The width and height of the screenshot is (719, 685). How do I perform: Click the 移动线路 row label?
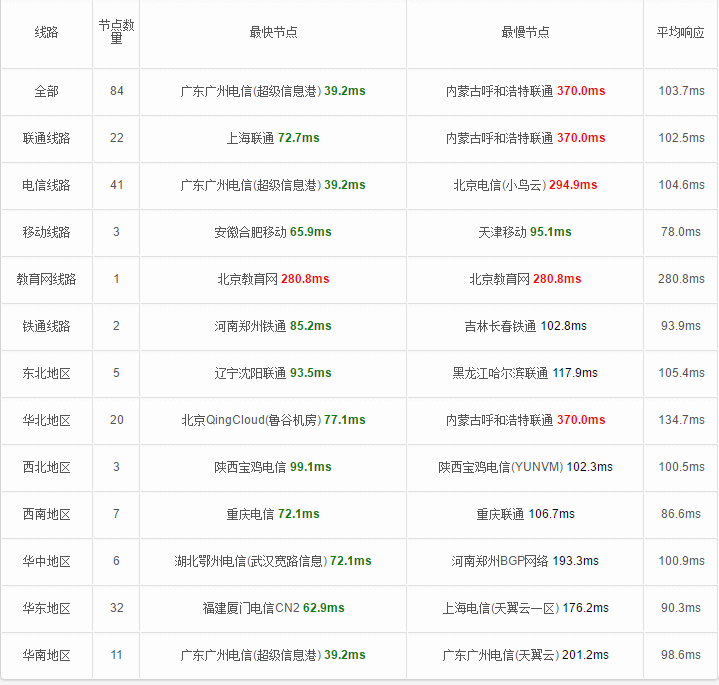[46, 232]
